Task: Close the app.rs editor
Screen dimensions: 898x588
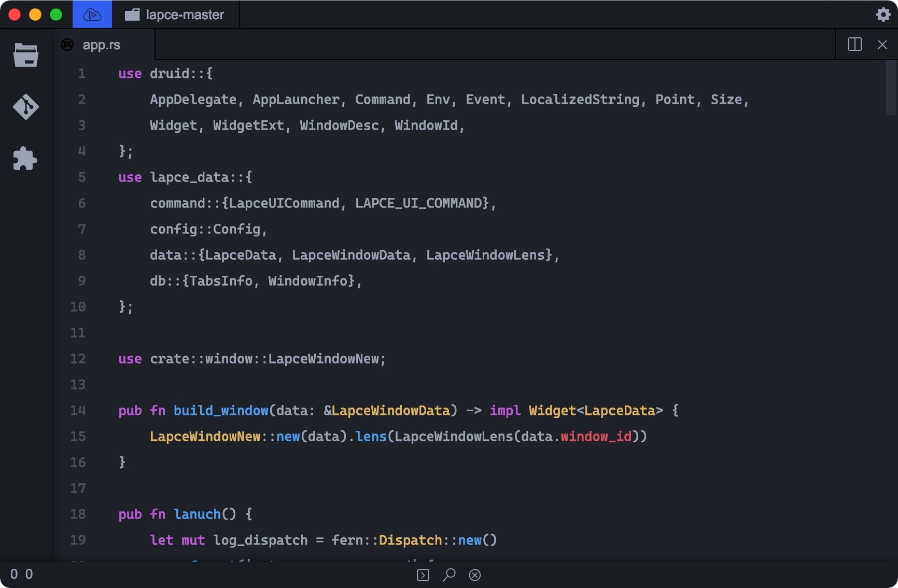Action: click(x=882, y=45)
